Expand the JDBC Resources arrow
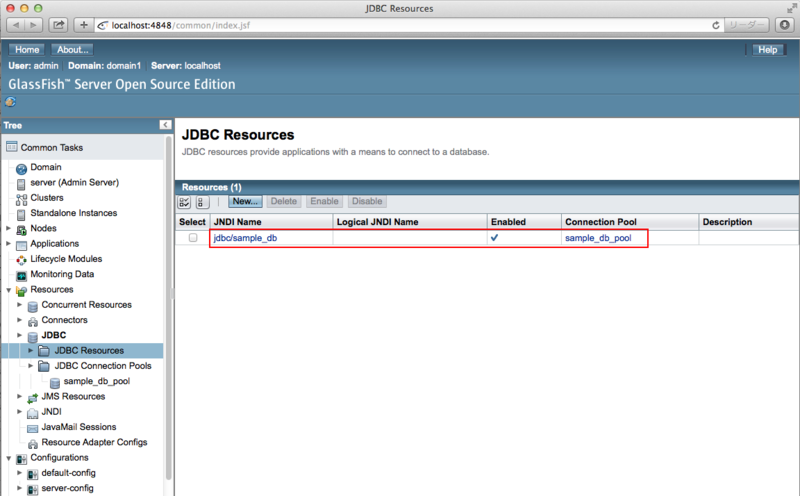This screenshot has width=800, height=496. [31, 351]
